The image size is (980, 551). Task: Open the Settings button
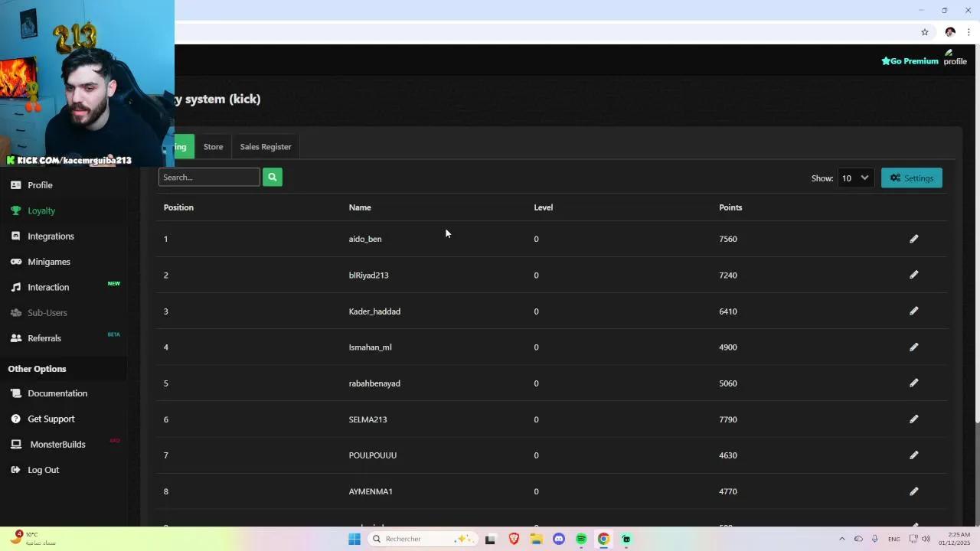(912, 178)
